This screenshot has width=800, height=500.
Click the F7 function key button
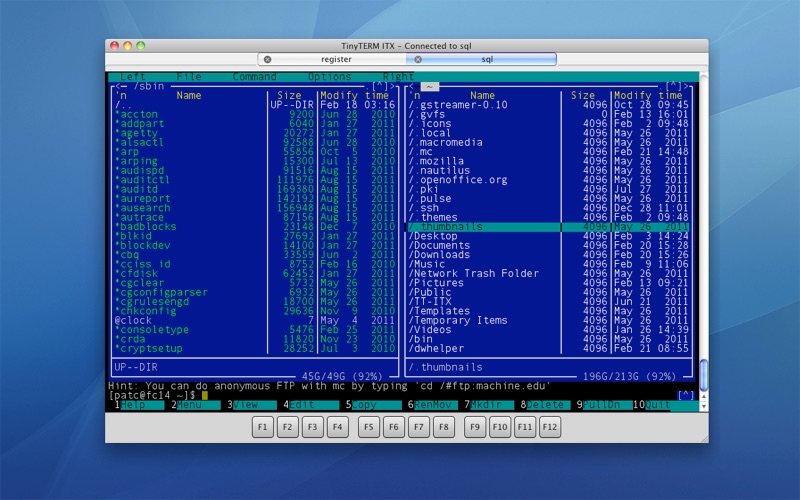tap(418, 427)
